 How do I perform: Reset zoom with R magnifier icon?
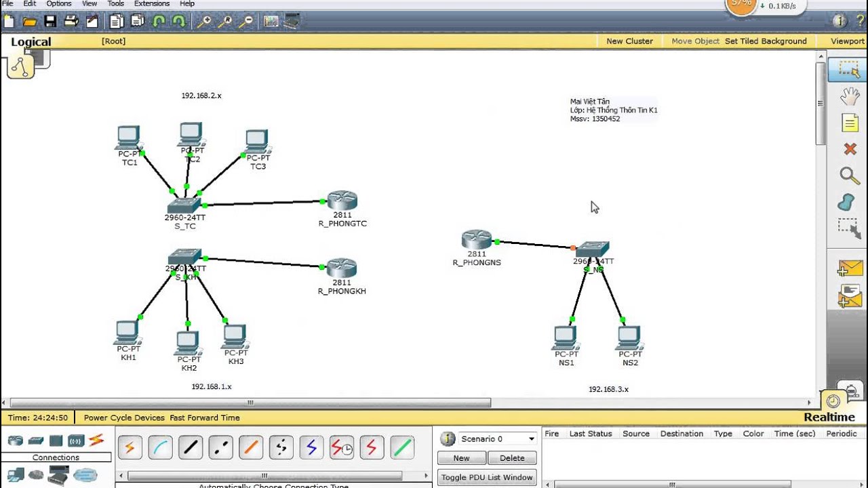[225, 22]
